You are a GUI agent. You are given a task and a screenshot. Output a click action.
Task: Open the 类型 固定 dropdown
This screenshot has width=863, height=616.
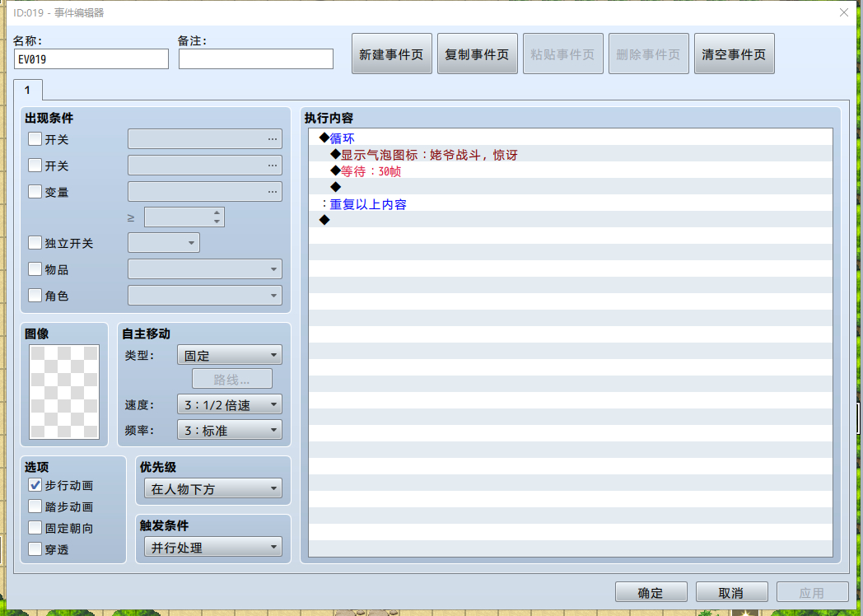click(230, 355)
